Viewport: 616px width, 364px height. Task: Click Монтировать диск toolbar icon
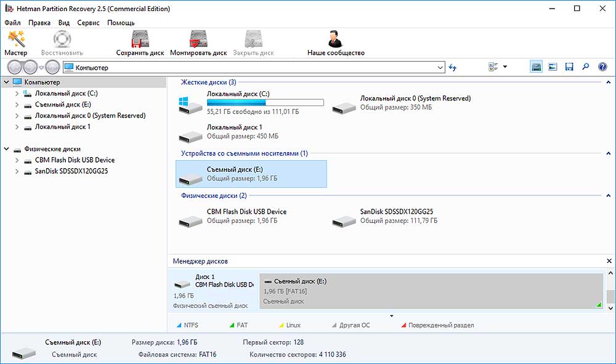pos(198,42)
